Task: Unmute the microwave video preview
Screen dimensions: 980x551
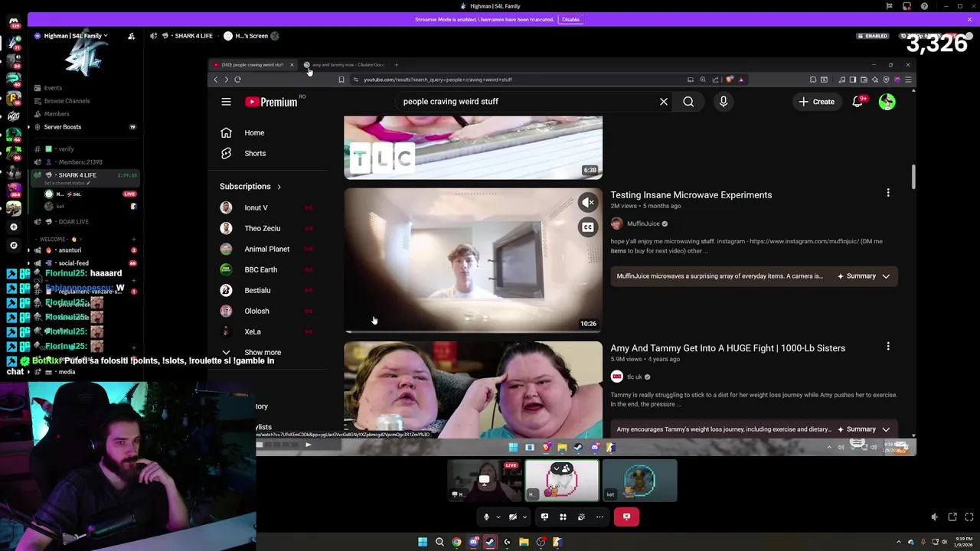Action: coord(587,203)
